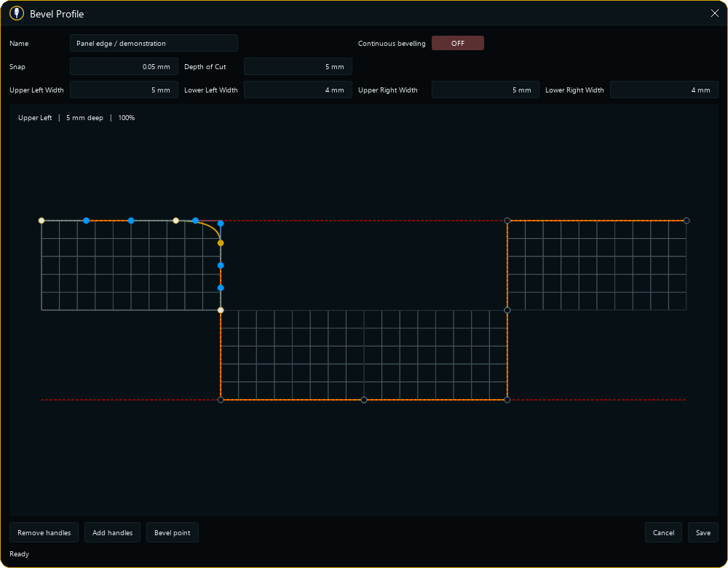Click the Upper Right Width field

(485, 90)
